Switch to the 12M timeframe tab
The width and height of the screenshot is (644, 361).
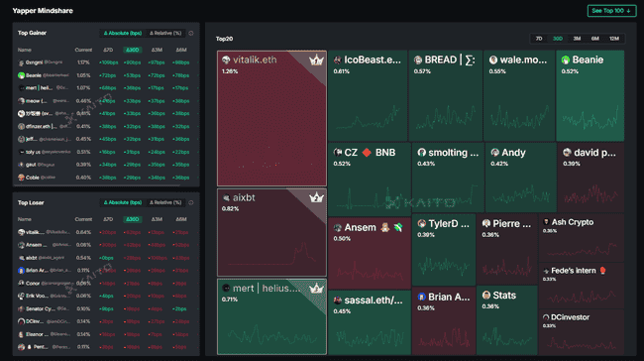pyautogui.click(x=614, y=39)
